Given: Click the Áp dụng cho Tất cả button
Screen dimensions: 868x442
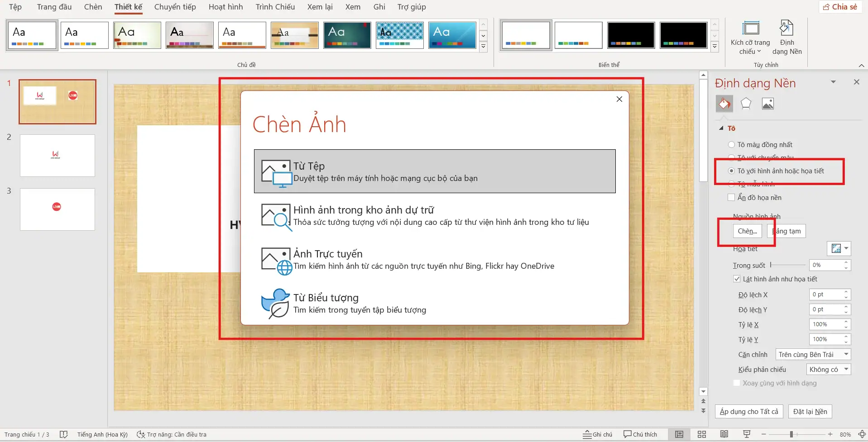Looking at the screenshot, I should pos(748,411).
